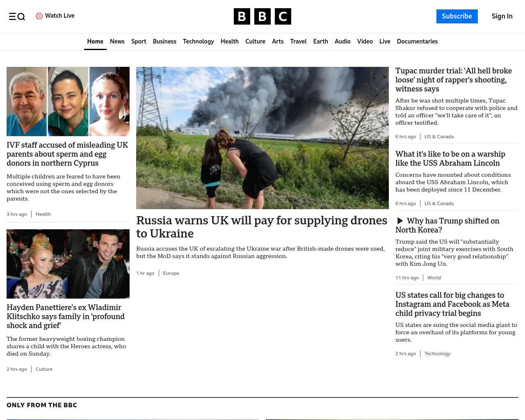This screenshot has width=525, height=420.
Task: Open the Earth section
Action: [x=320, y=41]
